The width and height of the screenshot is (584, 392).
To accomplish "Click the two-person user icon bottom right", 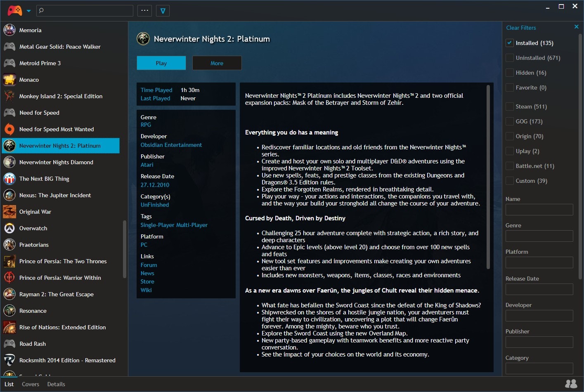I will tap(571, 384).
